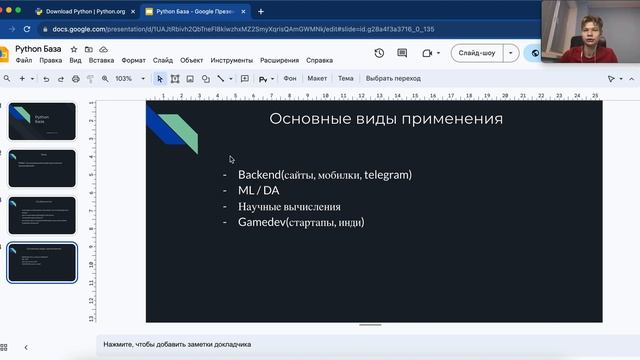
Task: Insert an image
Action: [x=190, y=79]
